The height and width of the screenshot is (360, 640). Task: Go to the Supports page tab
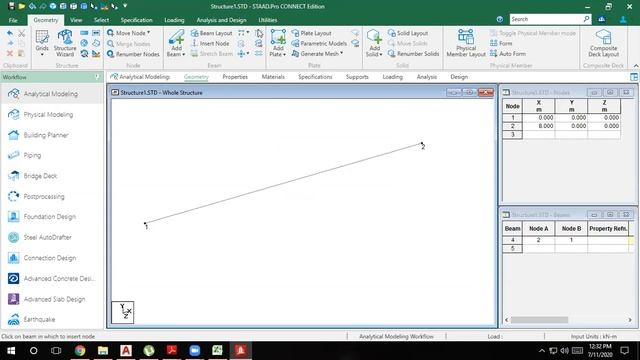pos(357,77)
